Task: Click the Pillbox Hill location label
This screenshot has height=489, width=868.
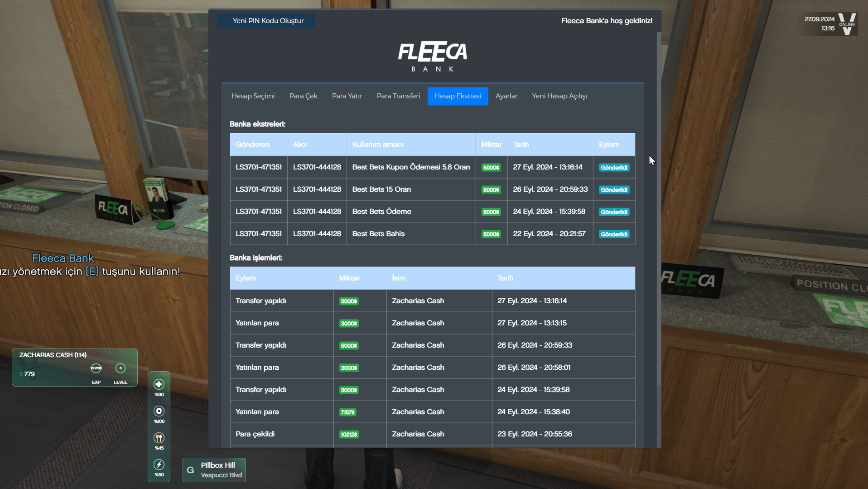Action: tap(218, 465)
